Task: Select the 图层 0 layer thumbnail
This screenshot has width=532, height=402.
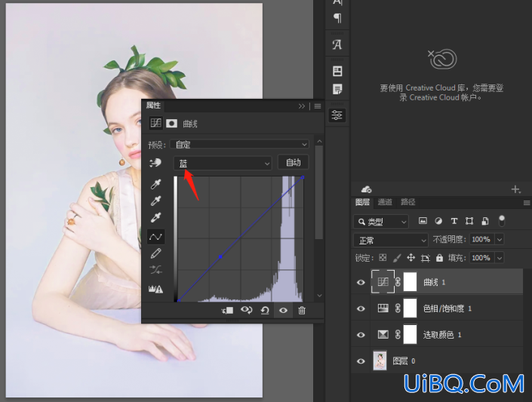Action: coord(380,361)
